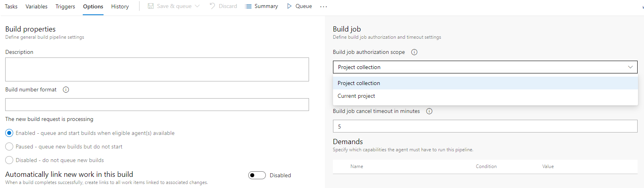This screenshot has width=644, height=188.
Task: Click the Queue play triangle icon
Action: coord(289,6)
